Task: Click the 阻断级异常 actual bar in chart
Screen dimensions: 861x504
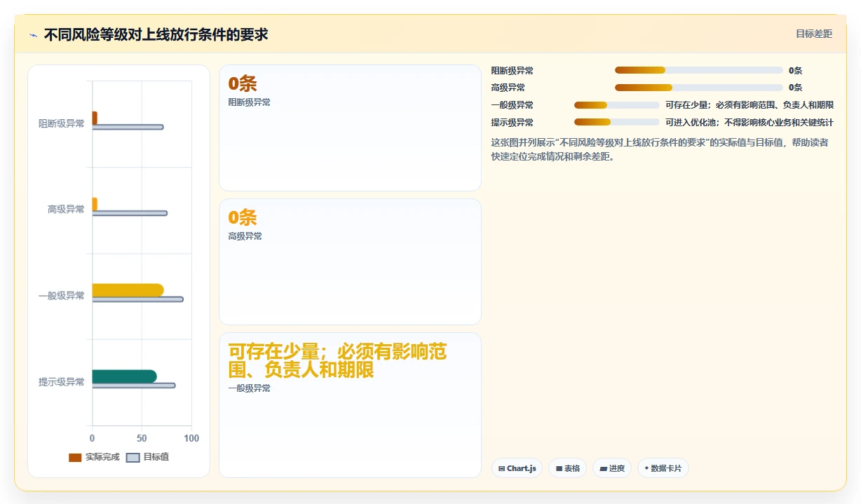Action: tap(95, 118)
